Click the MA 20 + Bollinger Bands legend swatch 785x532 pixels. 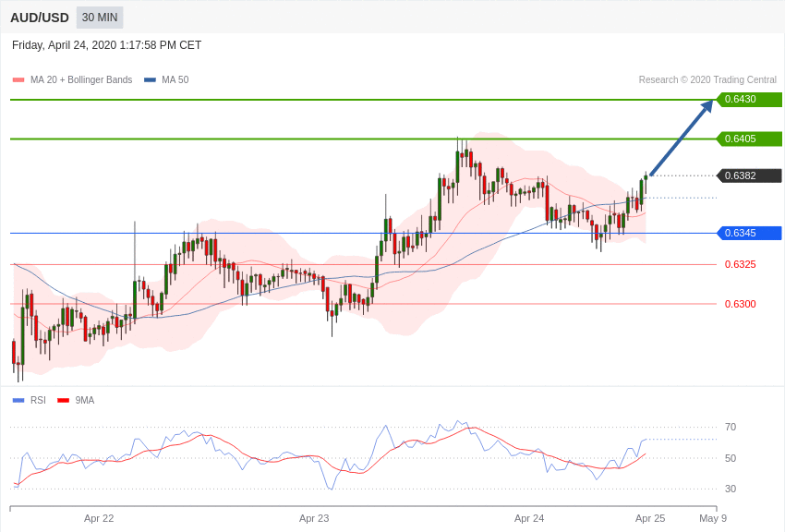pos(18,80)
